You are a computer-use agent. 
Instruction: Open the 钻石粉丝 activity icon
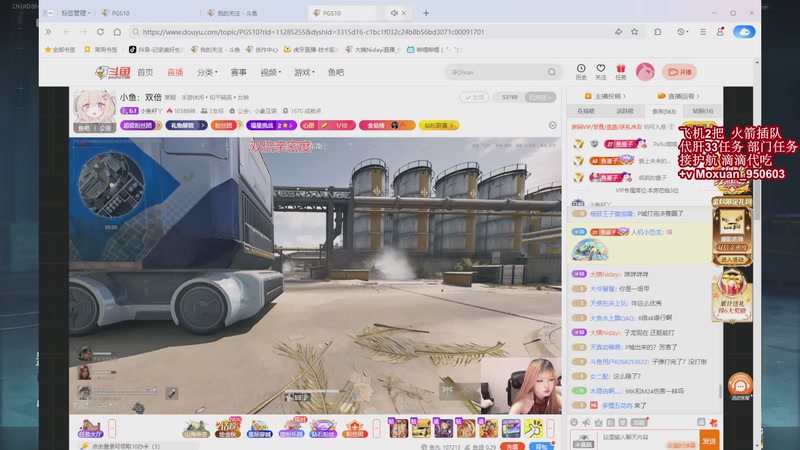click(x=323, y=429)
